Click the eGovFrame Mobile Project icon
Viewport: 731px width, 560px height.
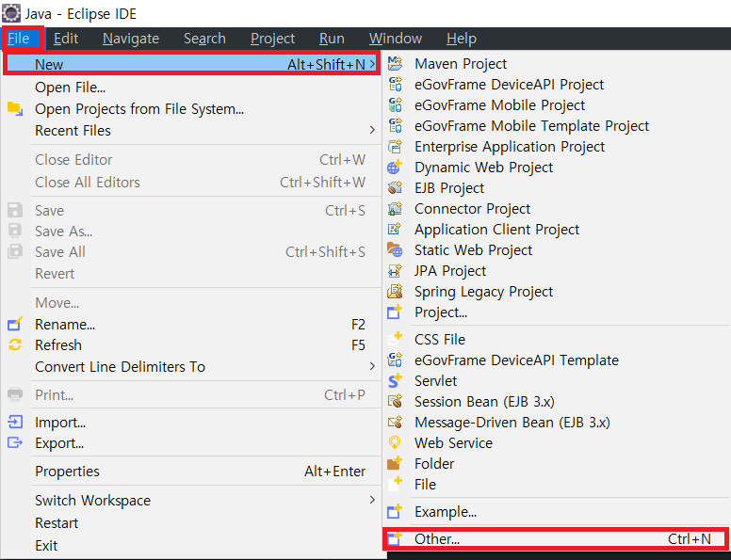(395, 104)
